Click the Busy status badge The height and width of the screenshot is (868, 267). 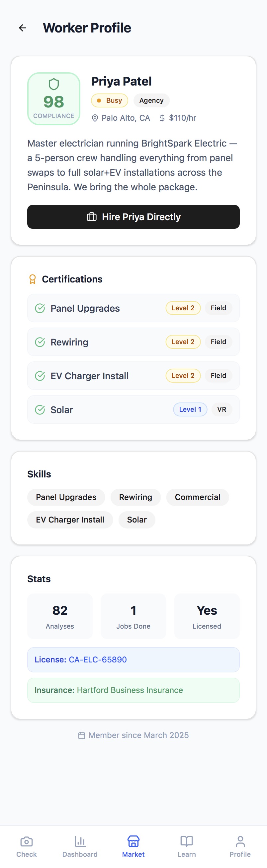[109, 100]
